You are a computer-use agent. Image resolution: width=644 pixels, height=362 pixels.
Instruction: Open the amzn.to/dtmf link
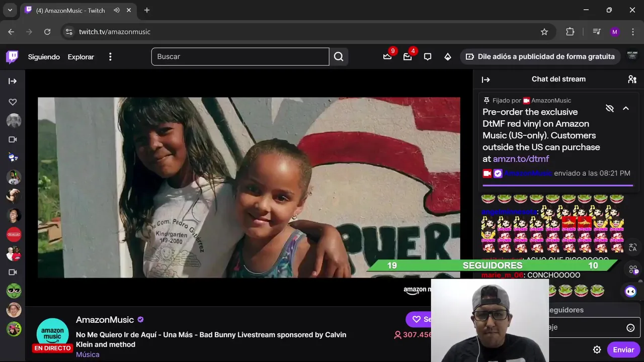pos(521,159)
